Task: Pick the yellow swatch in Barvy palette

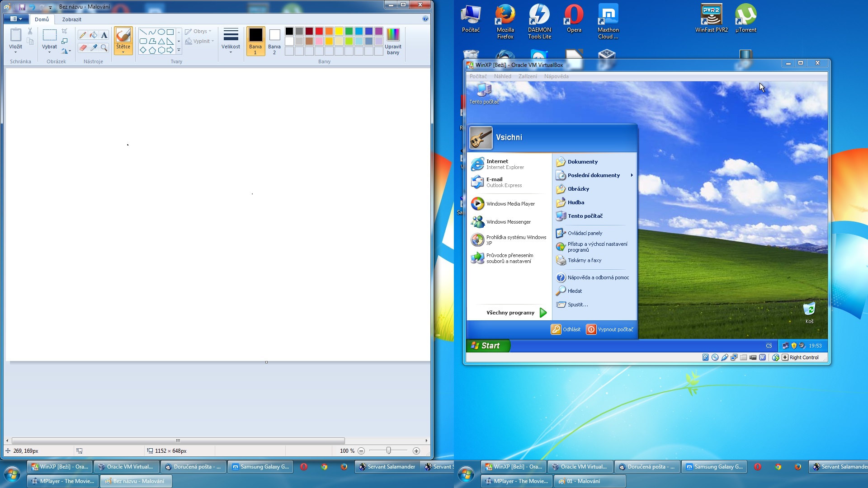Action: (339, 31)
